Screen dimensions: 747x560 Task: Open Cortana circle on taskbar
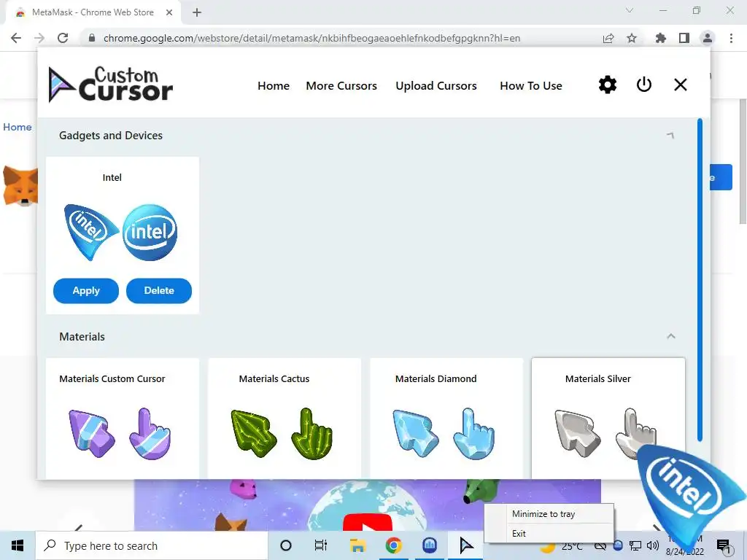[286, 545]
